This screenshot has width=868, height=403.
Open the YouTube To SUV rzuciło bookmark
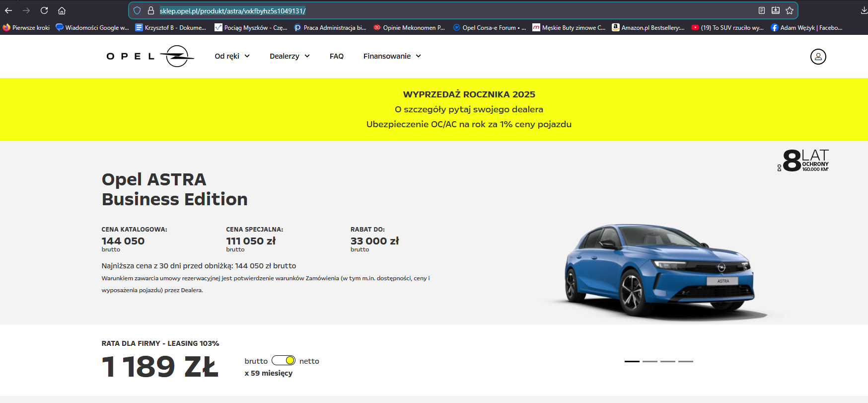[x=727, y=28]
